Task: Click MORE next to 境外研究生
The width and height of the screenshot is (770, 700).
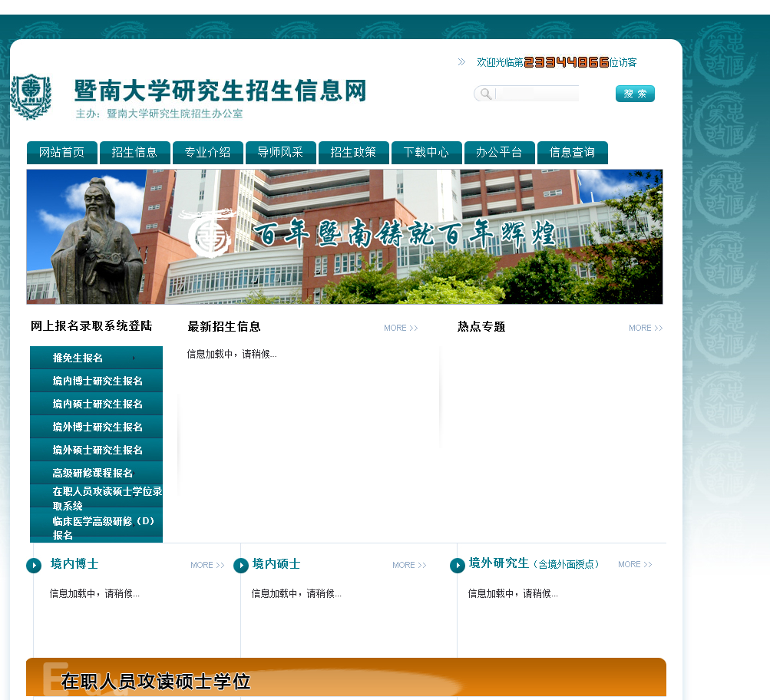Action: coord(635,564)
